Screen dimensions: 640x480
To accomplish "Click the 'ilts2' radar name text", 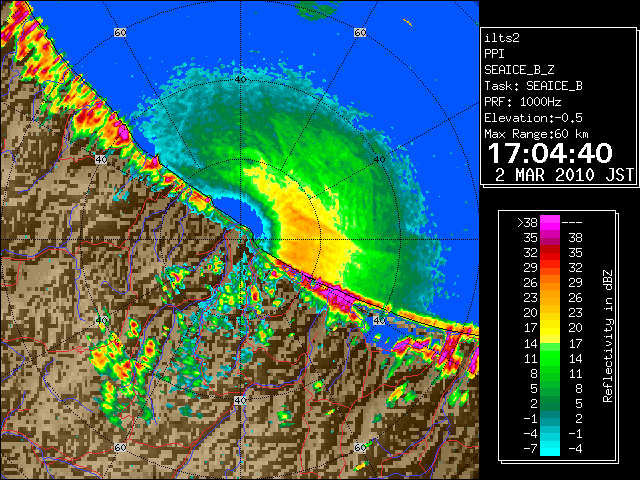I will coord(502,38).
